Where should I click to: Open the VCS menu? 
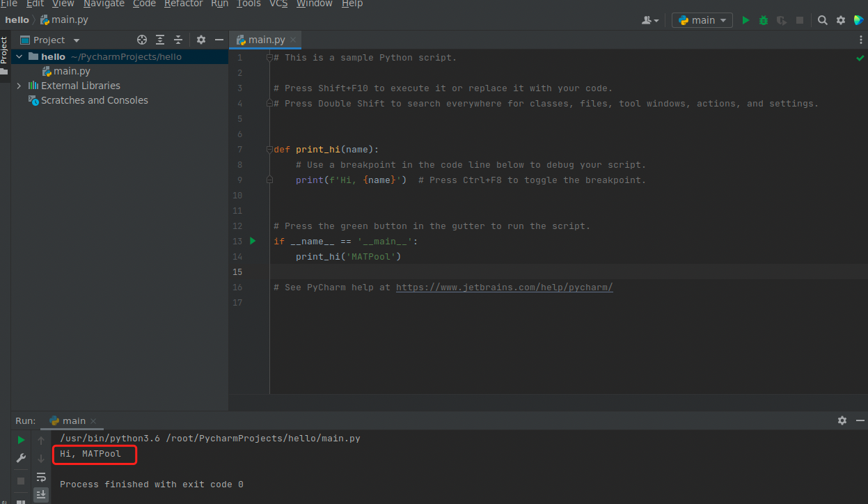click(278, 3)
